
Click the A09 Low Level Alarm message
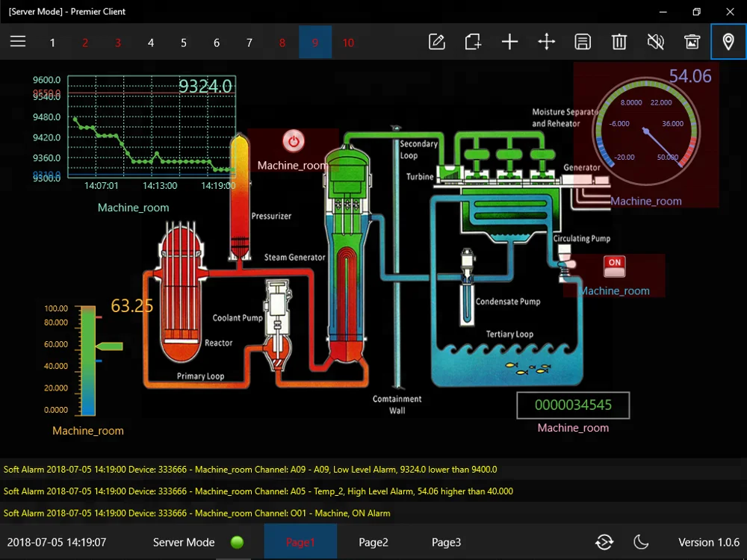coord(250,470)
